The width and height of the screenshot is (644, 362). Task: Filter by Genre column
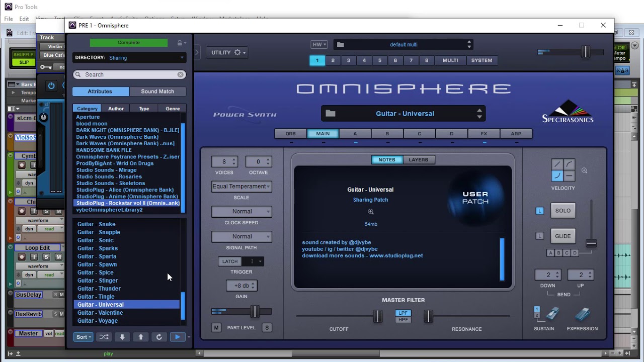point(173,109)
